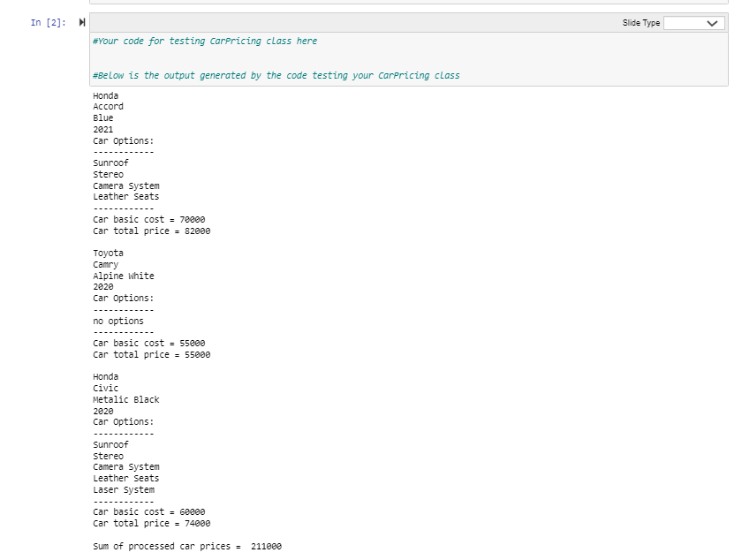Select 'Alpine White' text in the output
This screenshot has height=560, width=742.
pyautogui.click(x=124, y=276)
